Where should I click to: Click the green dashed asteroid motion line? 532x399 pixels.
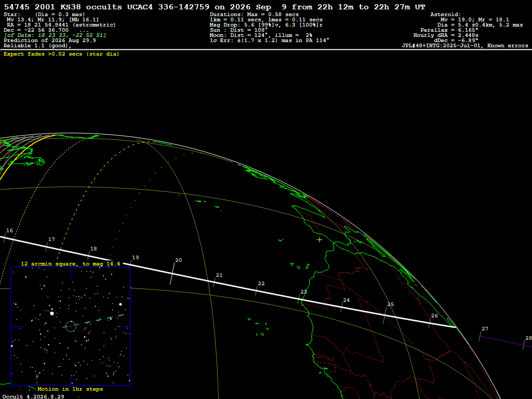pos(94,321)
